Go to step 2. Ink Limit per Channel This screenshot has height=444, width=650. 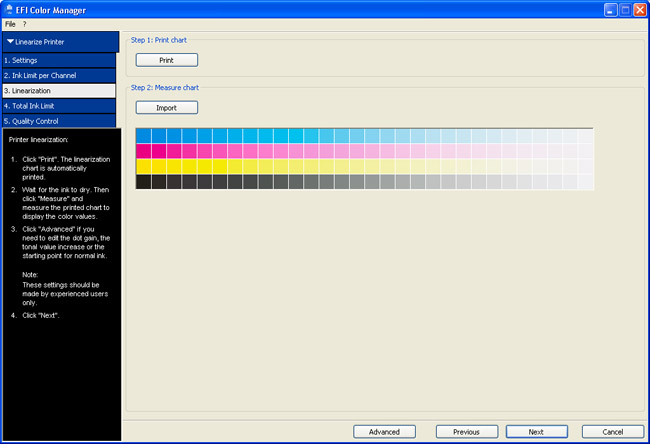[59, 75]
